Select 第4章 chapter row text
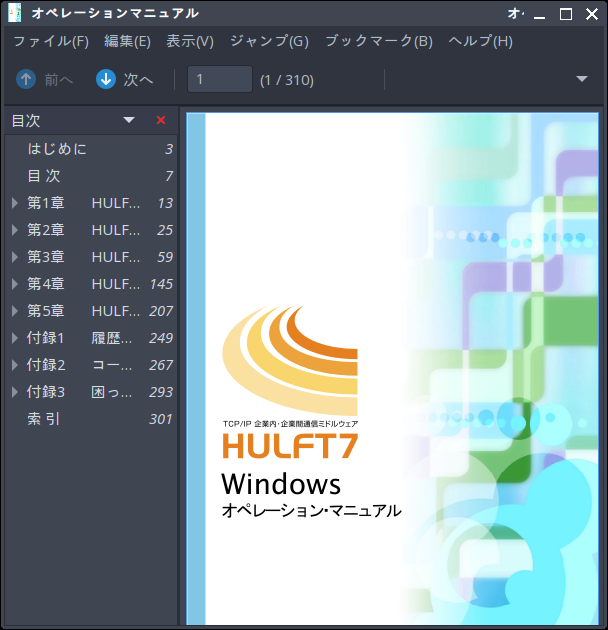This screenshot has width=608, height=630. [x=84, y=284]
